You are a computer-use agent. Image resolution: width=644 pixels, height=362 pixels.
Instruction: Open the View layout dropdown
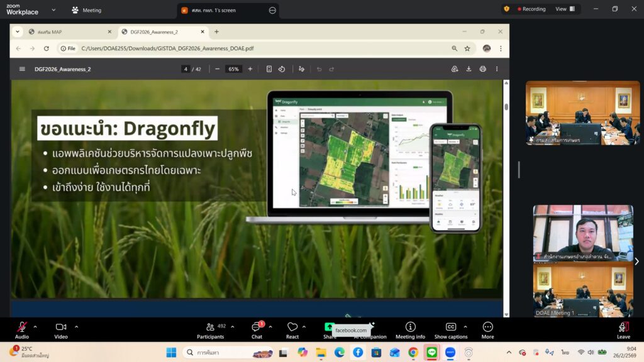click(565, 9)
